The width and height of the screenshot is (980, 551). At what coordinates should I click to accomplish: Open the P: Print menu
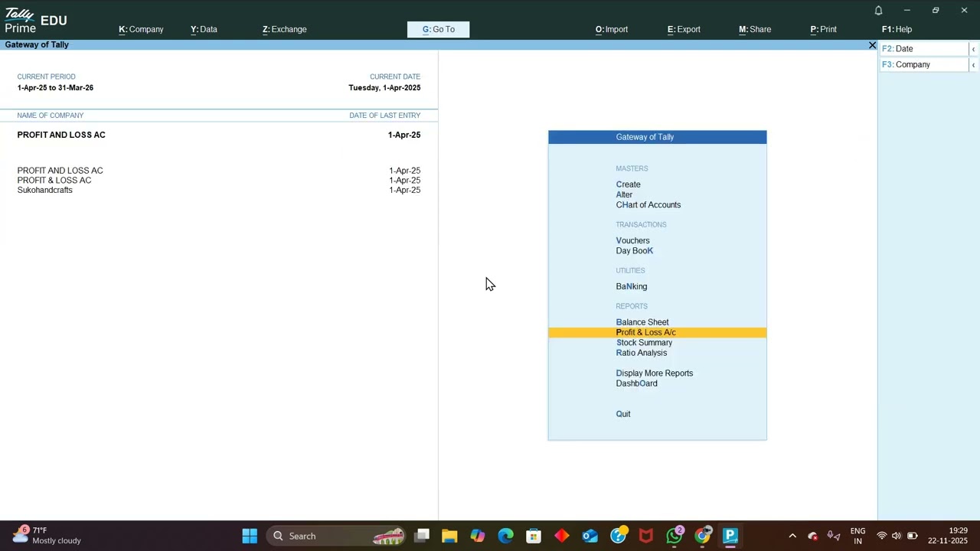point(823,29)
